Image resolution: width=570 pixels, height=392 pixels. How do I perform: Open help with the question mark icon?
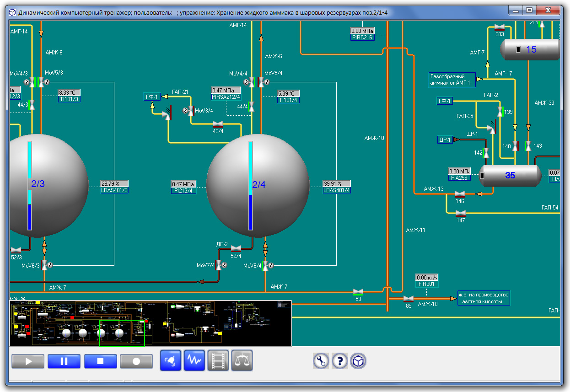(x=340, y=361)
